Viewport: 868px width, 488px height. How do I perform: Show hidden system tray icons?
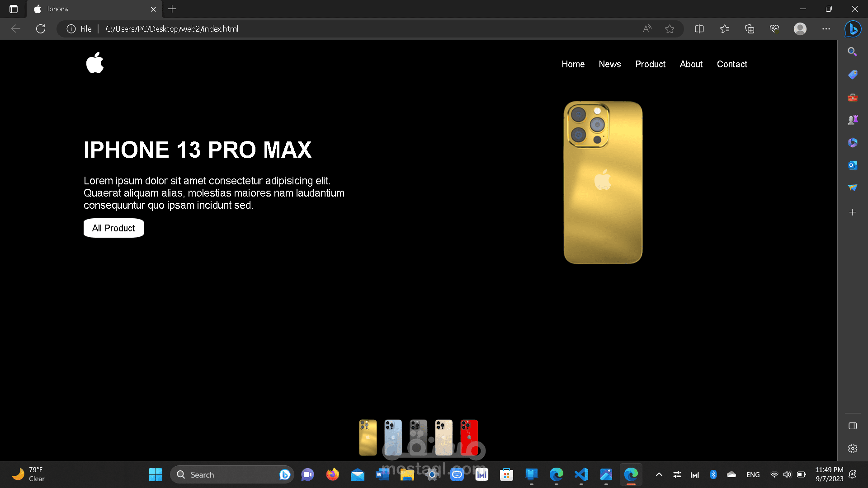click(659, 474)
